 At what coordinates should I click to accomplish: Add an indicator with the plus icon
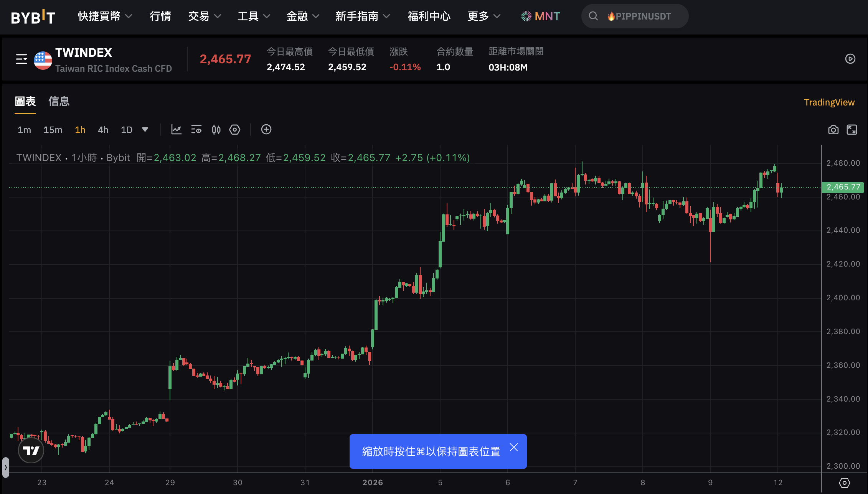[266, 130]
